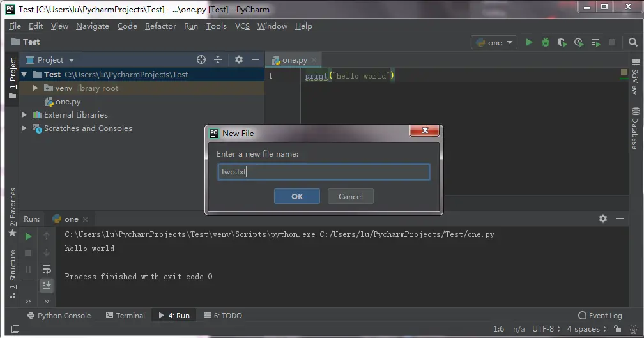Open the Database side panel

point(635,128)
